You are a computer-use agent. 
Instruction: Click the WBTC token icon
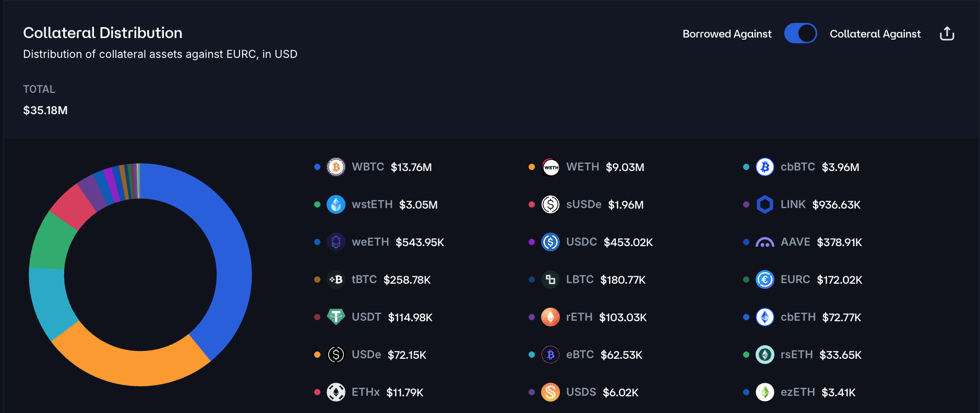tap(336, 167)
